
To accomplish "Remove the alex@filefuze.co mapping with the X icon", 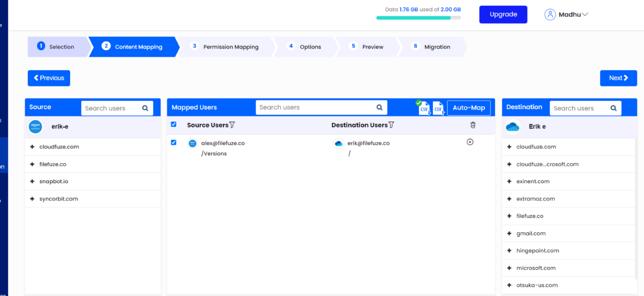I will [x=470, y=142].
